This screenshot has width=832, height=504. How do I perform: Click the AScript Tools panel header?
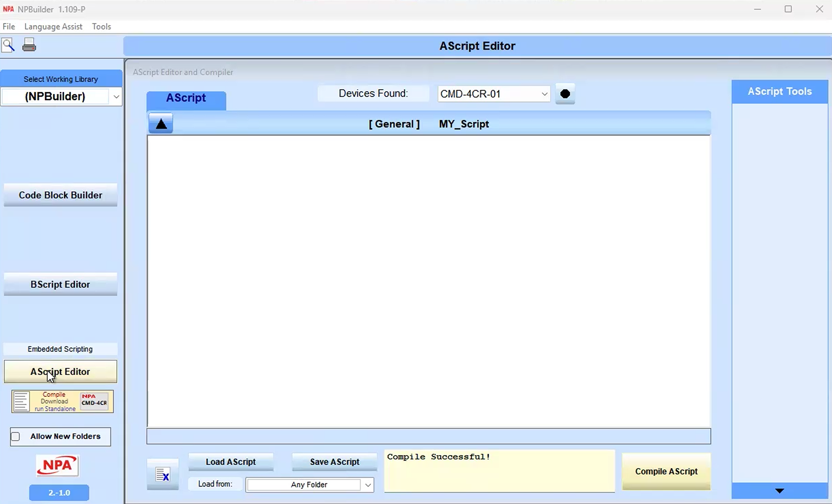pyautogui.click(x=780, y=91)
